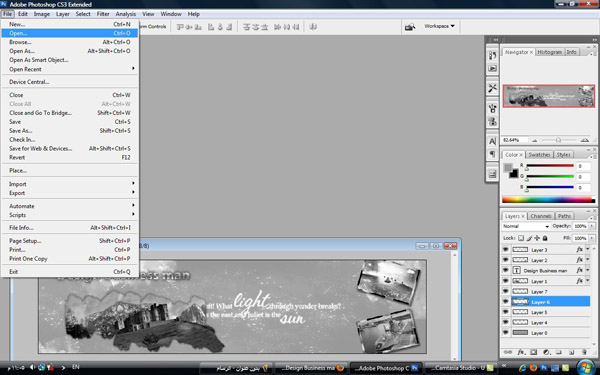The height and width of the screenshot is (375, 600).
Task: Open the Opacity slider arrow
Action: pos(592,226)
